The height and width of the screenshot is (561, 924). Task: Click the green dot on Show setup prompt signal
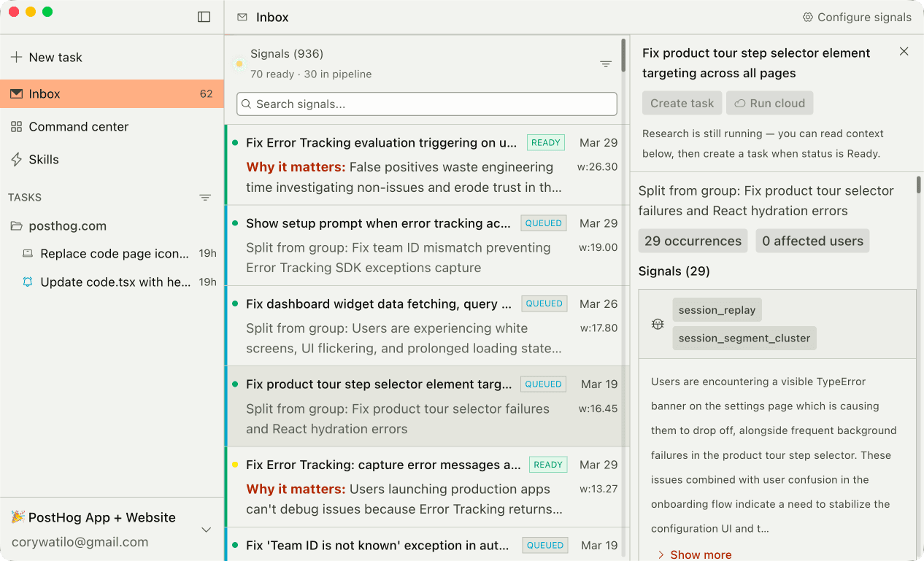point(235,223)
